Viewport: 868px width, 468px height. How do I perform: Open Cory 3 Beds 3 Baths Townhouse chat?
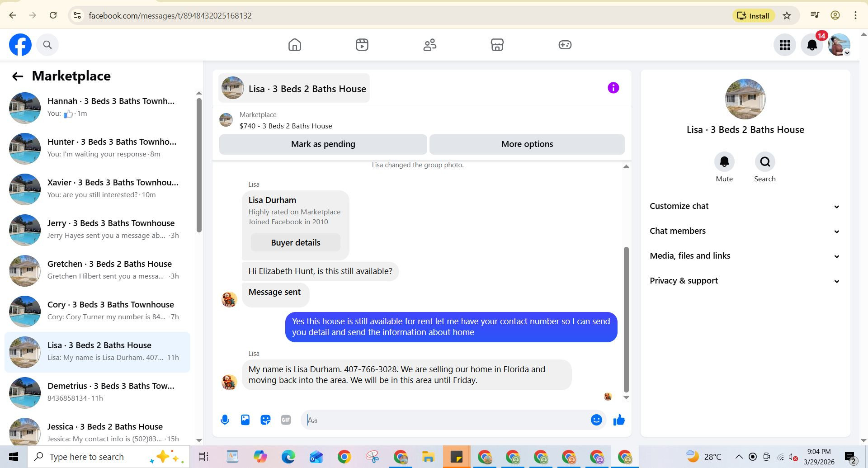[x=97, y=311]
